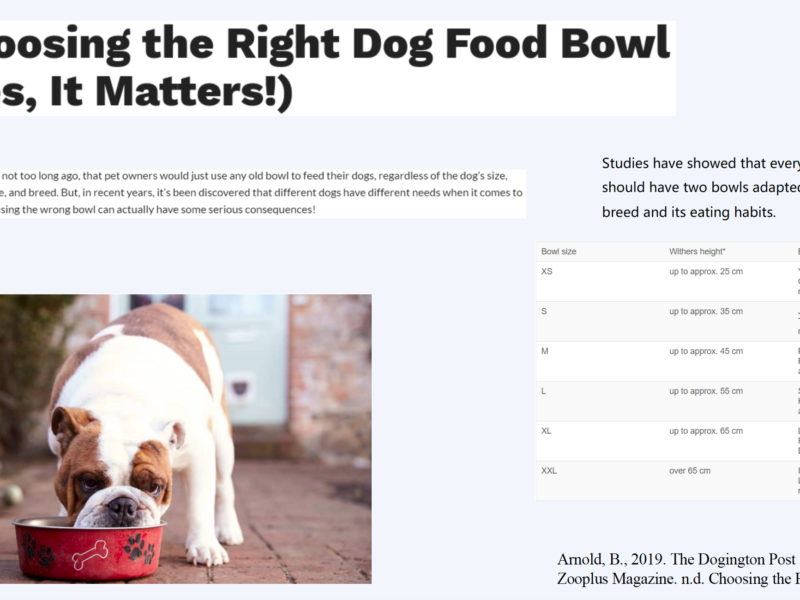Screen dimensions: 800x600
Task: Click the XS bowl size row
Action: (668, 282)
